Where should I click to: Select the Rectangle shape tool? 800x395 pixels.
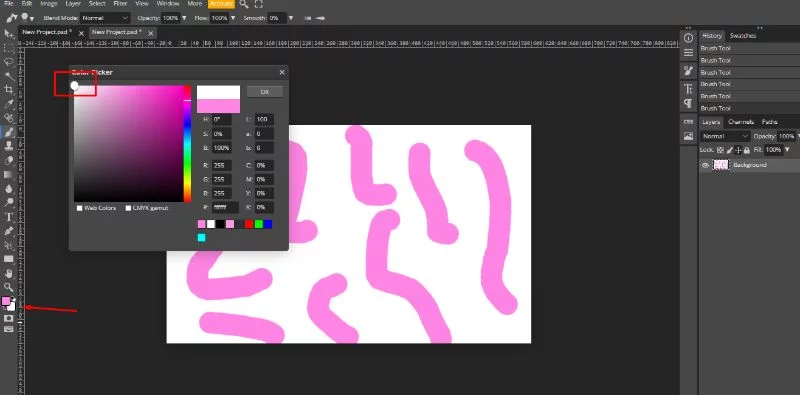[x=9, y=259]
